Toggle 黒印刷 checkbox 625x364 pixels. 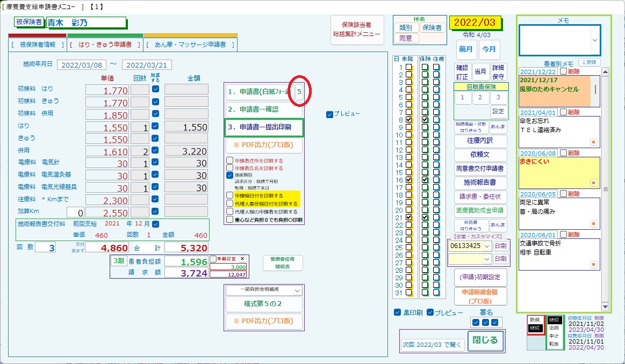(x=397, y=312)
